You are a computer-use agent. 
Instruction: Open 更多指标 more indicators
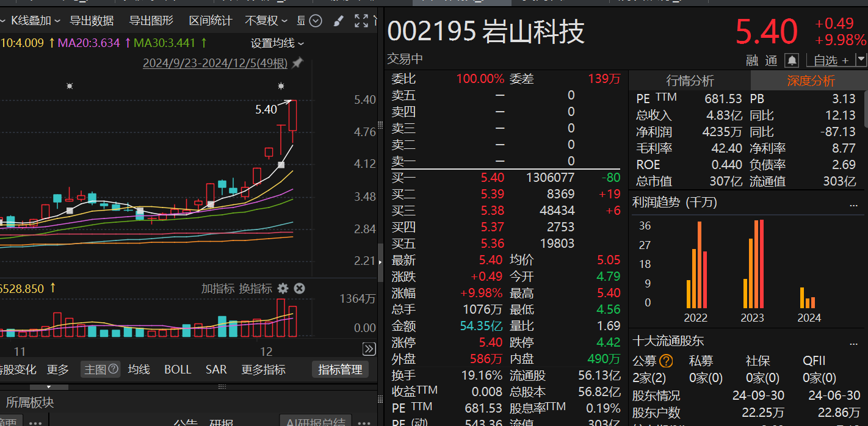(263, 369)
